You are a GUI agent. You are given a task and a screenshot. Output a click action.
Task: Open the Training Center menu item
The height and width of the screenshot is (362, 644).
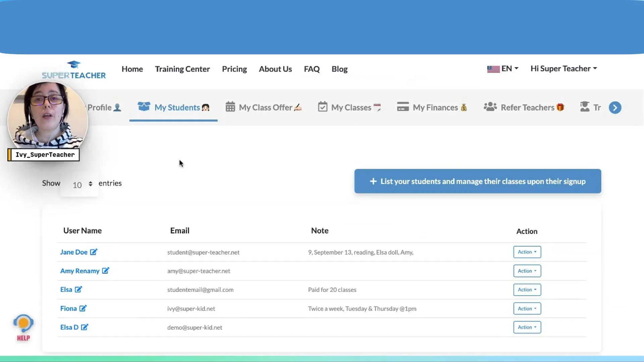[182, 68]
